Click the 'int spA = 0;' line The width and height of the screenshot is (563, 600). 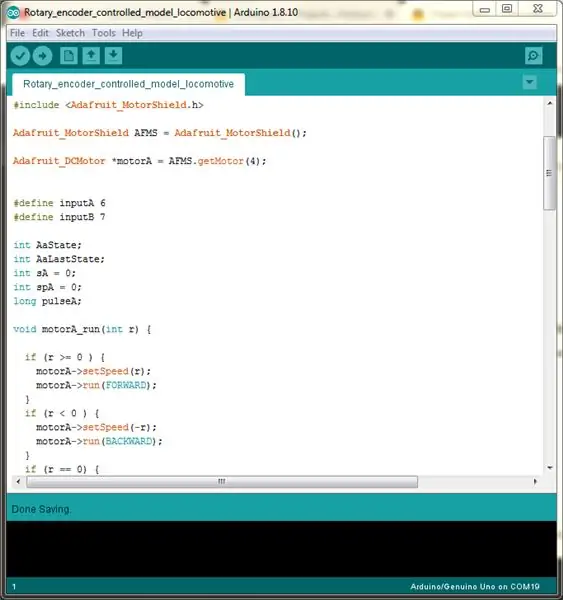[x=47, y=287]
